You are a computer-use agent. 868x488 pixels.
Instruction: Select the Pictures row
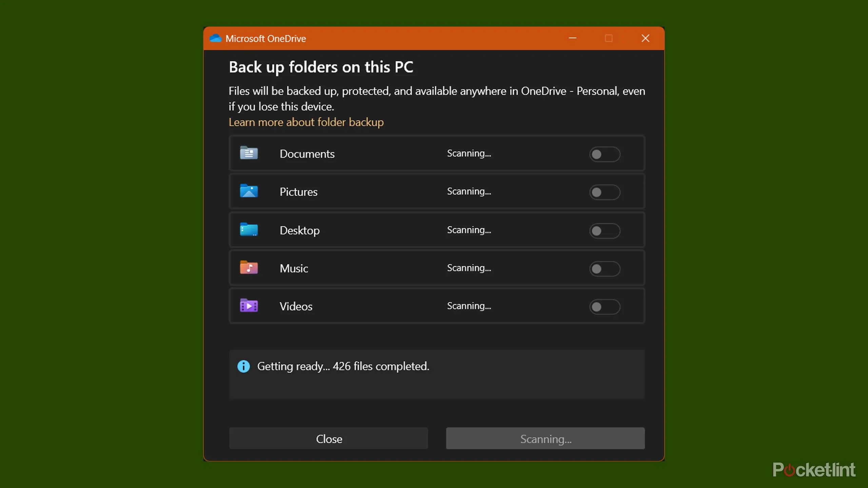coord(373,191)
